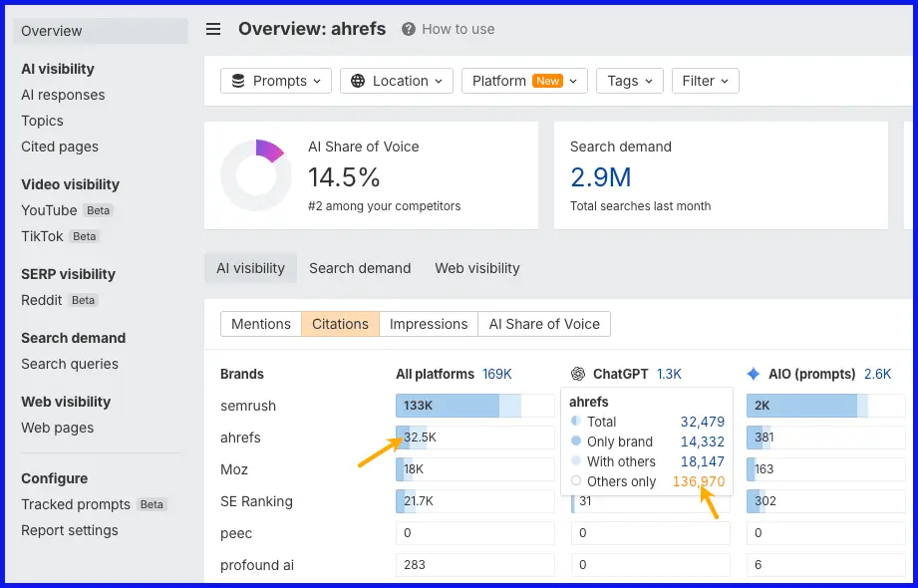
Task: Click the ChatGPT 1.3K total
Action: (669, 374)
